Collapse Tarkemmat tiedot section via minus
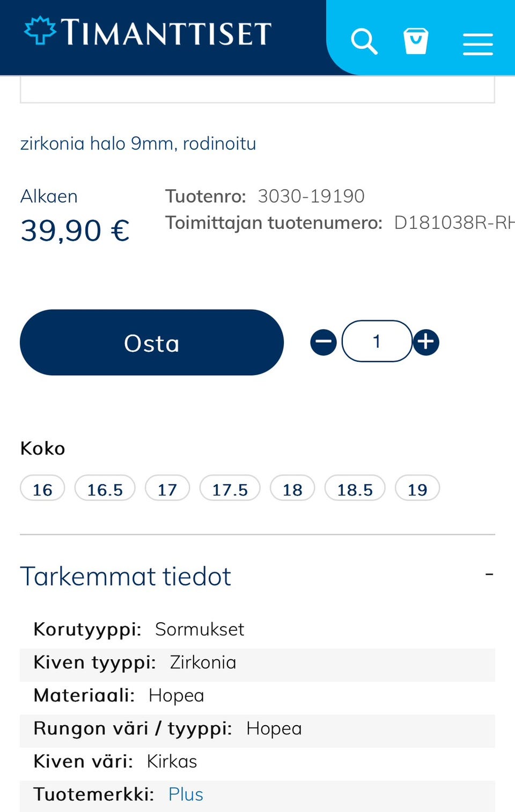Screen dimensions: 515x812 click(489, 575)
